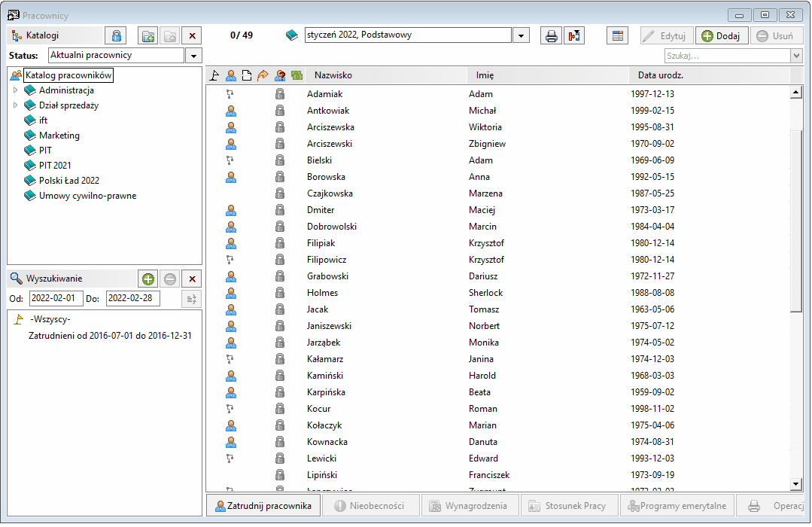Sort by Data urodz. column header
Image resolution: width=812 pixels, height=527 pixels.
(x=710, y=75)
